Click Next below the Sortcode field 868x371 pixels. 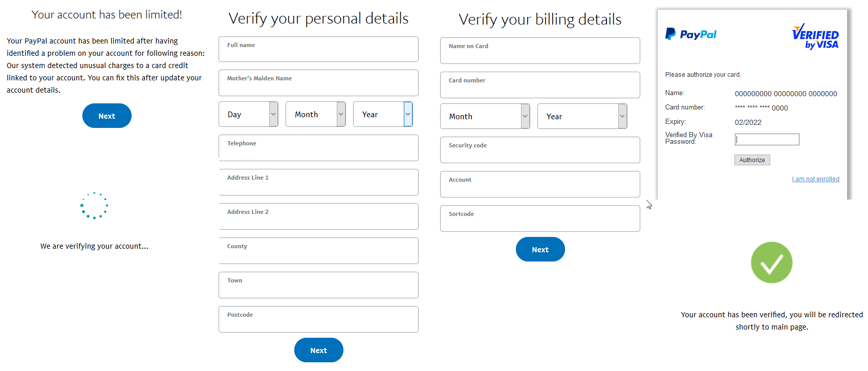pos(540,249)
